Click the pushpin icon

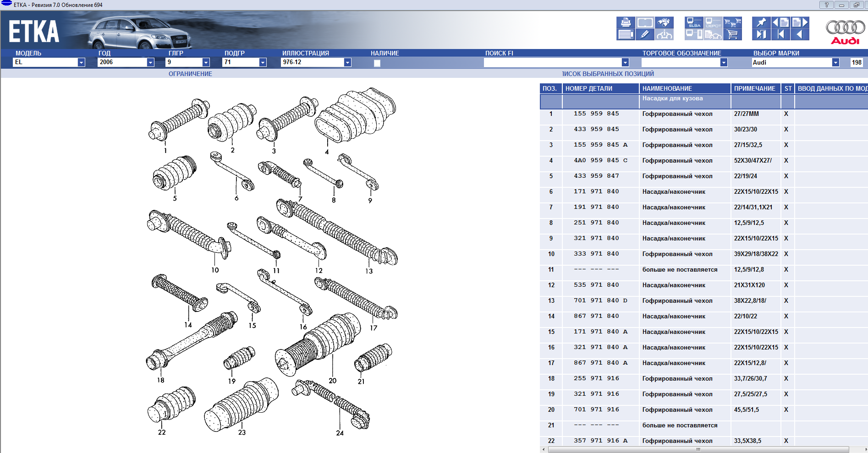pos(761,22)
